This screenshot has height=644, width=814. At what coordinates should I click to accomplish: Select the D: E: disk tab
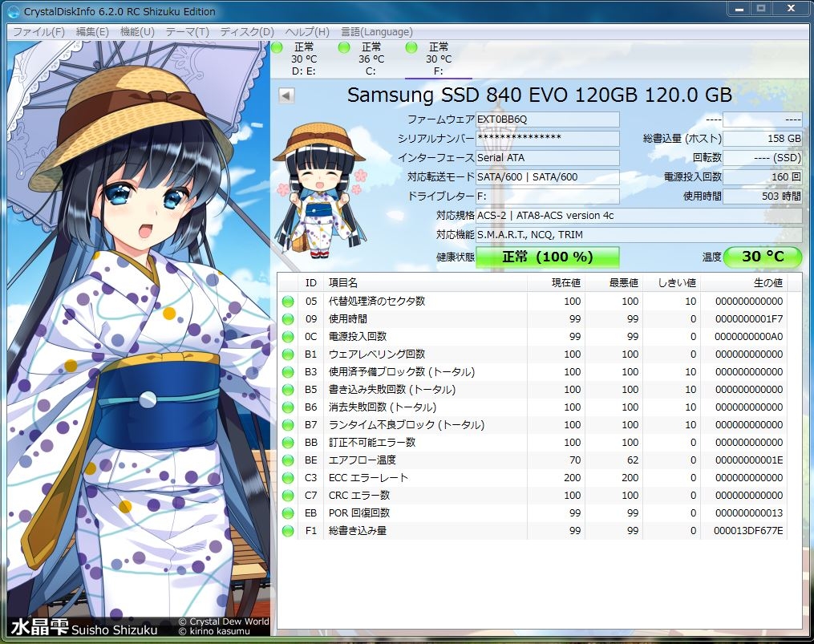click(304, 59)
